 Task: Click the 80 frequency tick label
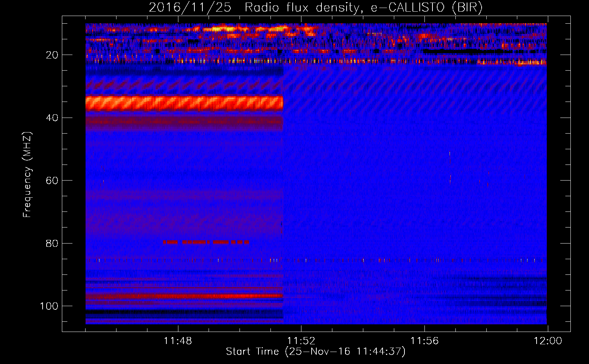pos(52,244)
